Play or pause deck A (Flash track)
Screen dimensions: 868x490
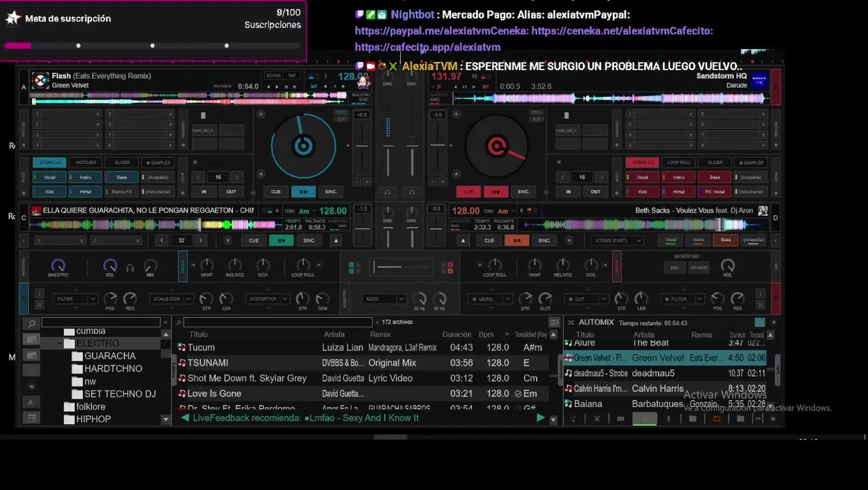pyautogui.click(x=303, y=191)
